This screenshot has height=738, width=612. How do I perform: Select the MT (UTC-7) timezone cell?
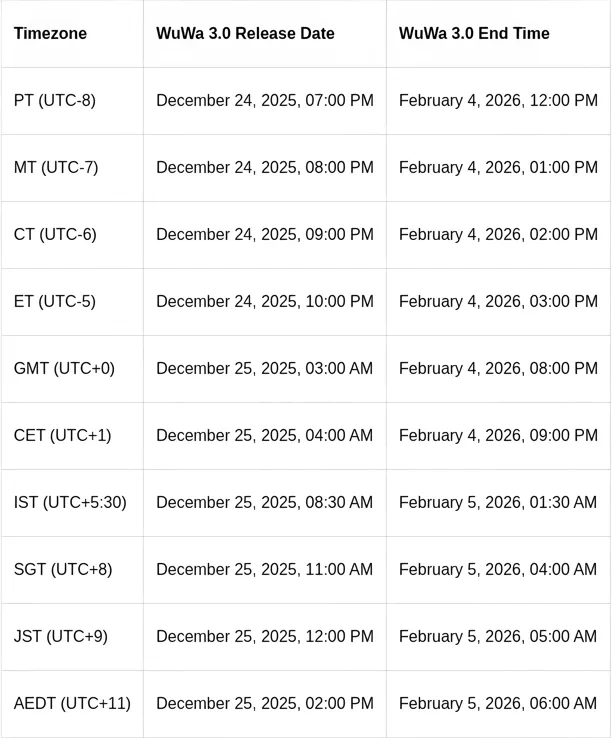pyautogui.click(x=56, y=167)
